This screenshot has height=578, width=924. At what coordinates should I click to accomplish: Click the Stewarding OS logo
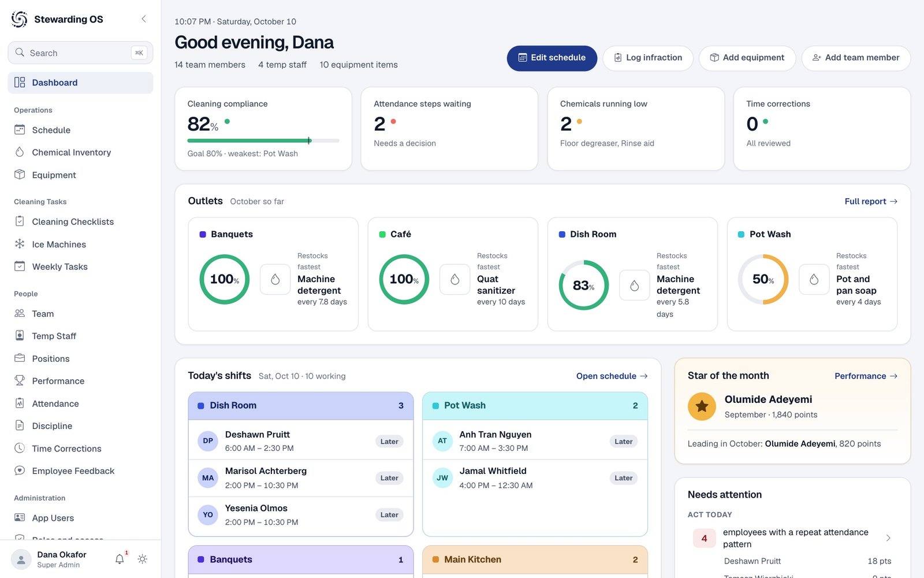[19, 19]
